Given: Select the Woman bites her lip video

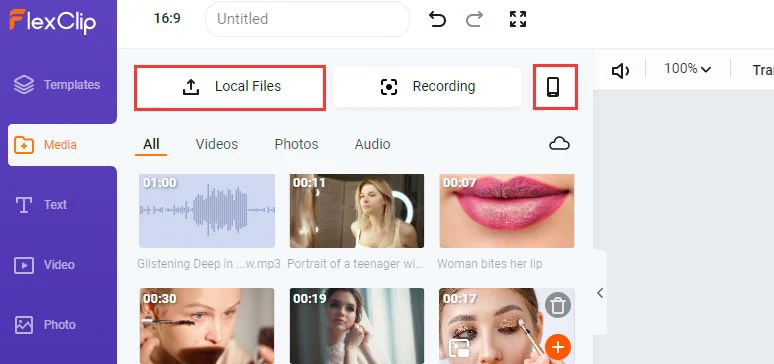Looking at the screenshot, I should 507,211.
